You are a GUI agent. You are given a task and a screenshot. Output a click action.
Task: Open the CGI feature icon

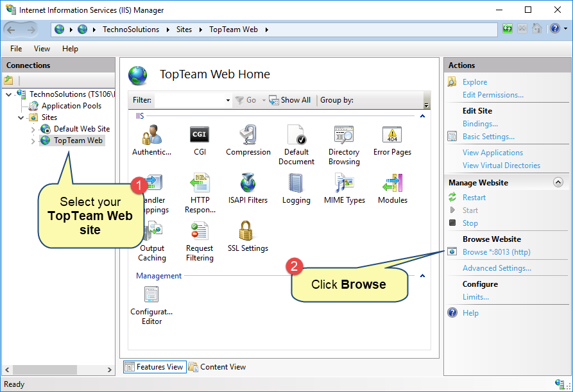[x=200, y=135]
